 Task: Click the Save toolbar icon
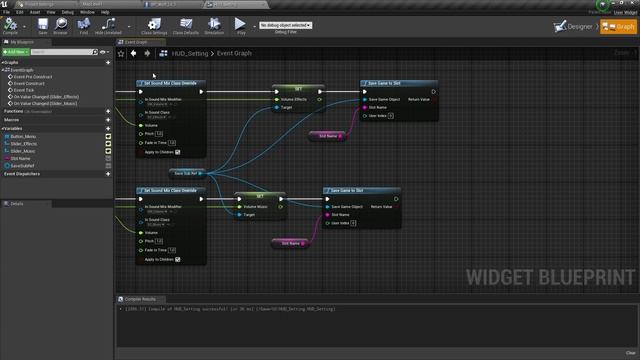pyautogui.click(x=43, y=25)
